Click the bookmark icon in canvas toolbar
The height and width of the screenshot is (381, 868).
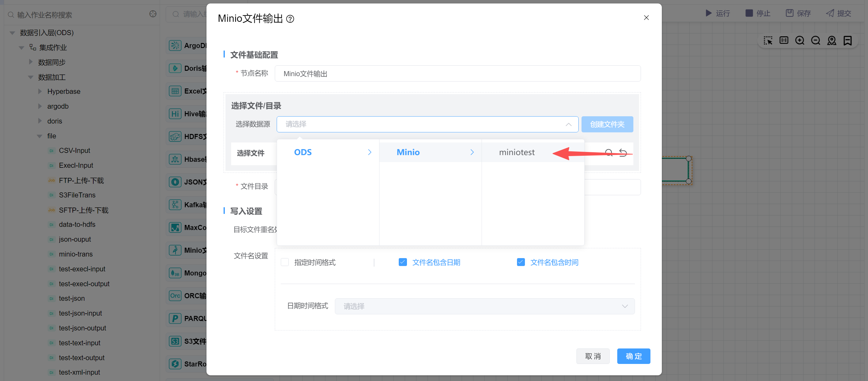[847, 41]
